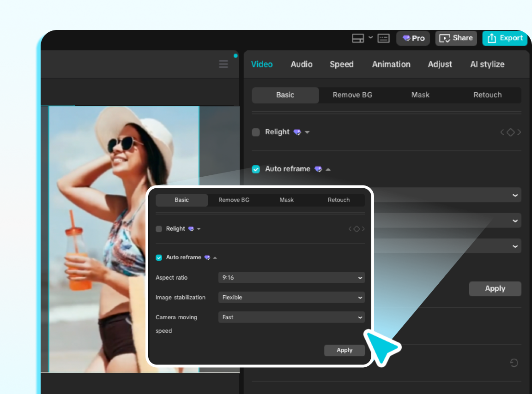
Task: Disable the Auto reframe checkbox
Action: 256,169
